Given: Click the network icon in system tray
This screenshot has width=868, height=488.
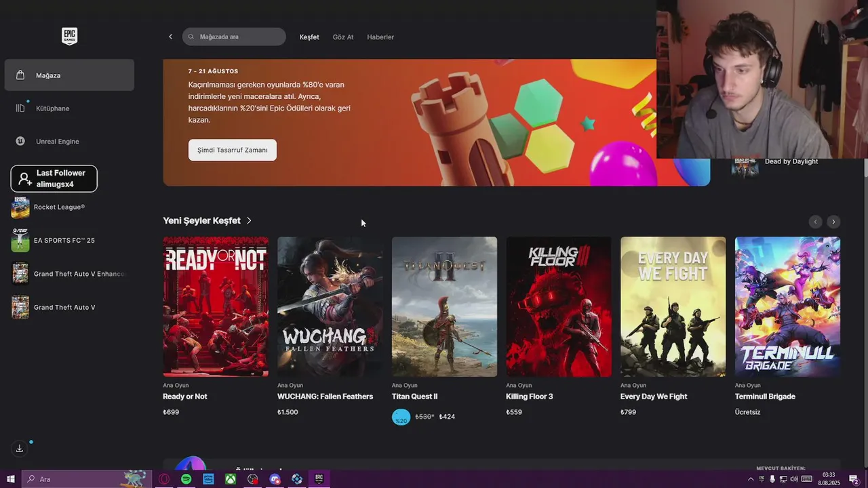Looking at the screenshot, I should click(x=783, y=479).
